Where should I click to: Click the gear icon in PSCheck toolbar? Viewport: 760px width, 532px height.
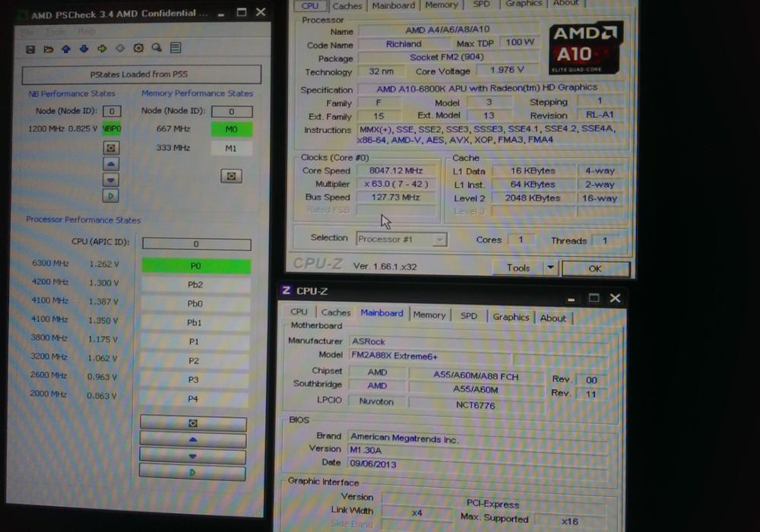click(138, 48)
